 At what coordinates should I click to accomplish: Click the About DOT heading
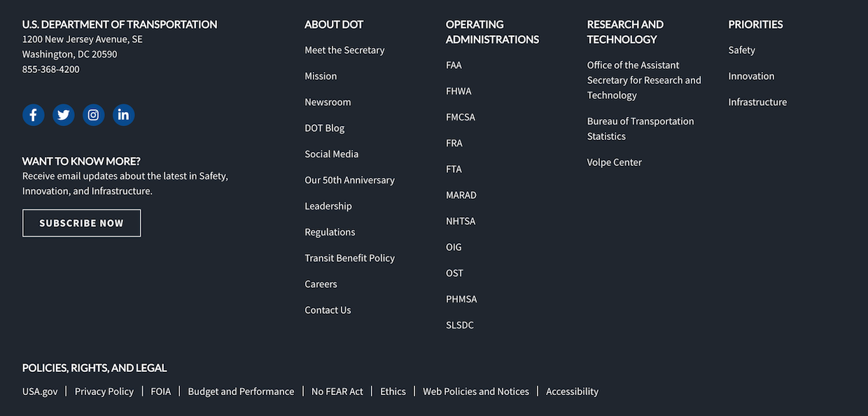334,25
